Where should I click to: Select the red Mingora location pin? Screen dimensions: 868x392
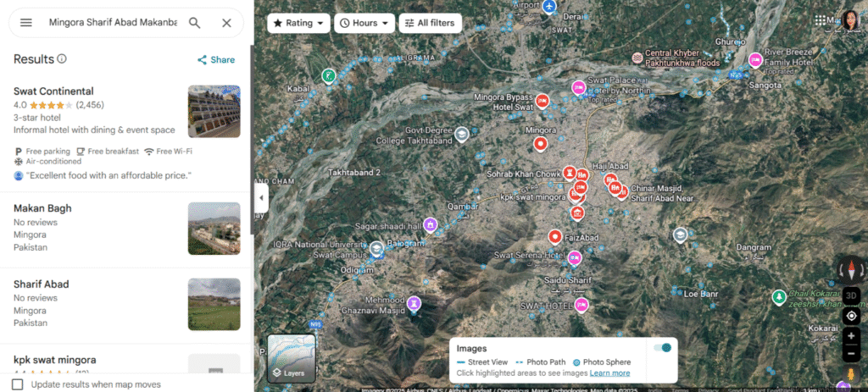(x=540, y=144)
